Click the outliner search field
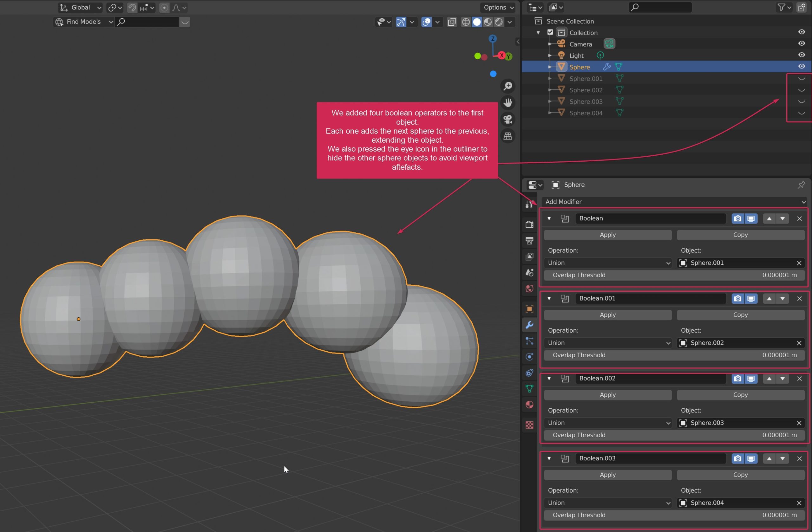 [659, 7]
